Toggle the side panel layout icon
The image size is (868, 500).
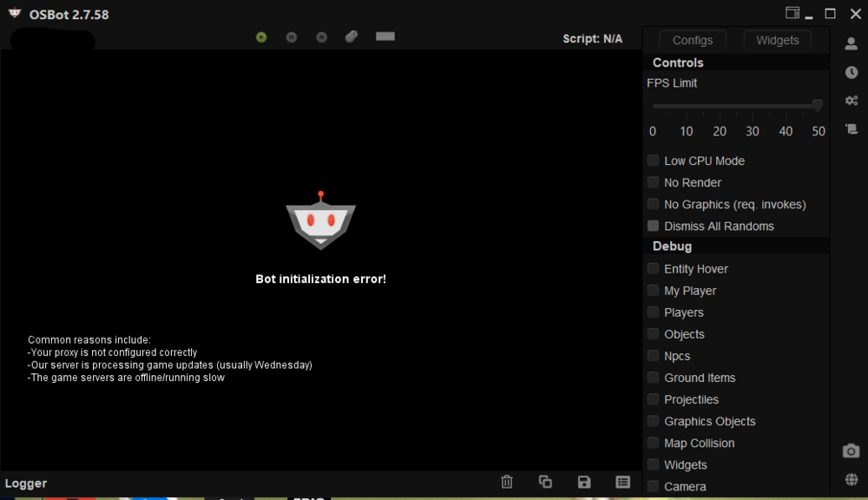coord(792,13)
